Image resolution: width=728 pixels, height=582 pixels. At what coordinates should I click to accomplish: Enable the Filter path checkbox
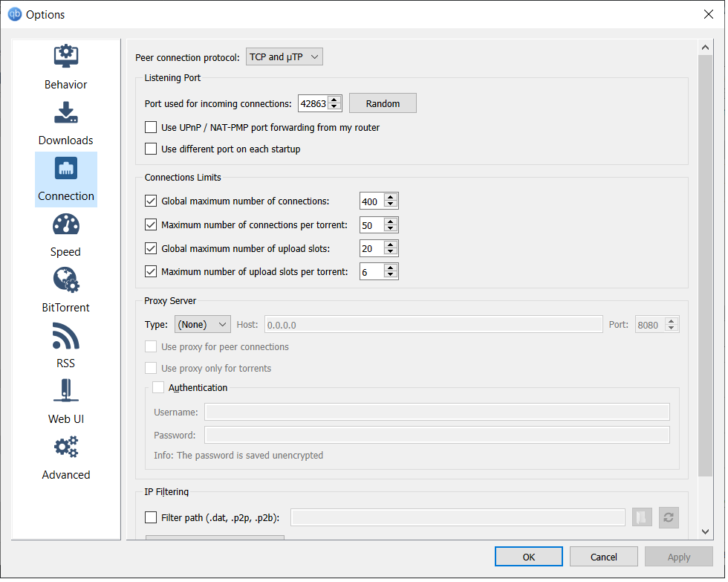coord(151,517)
